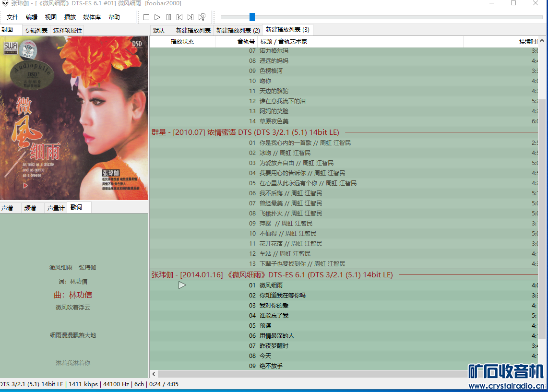
Task: Select the 新建播放列表 (3) tab
Action: [x=287, y=30]
